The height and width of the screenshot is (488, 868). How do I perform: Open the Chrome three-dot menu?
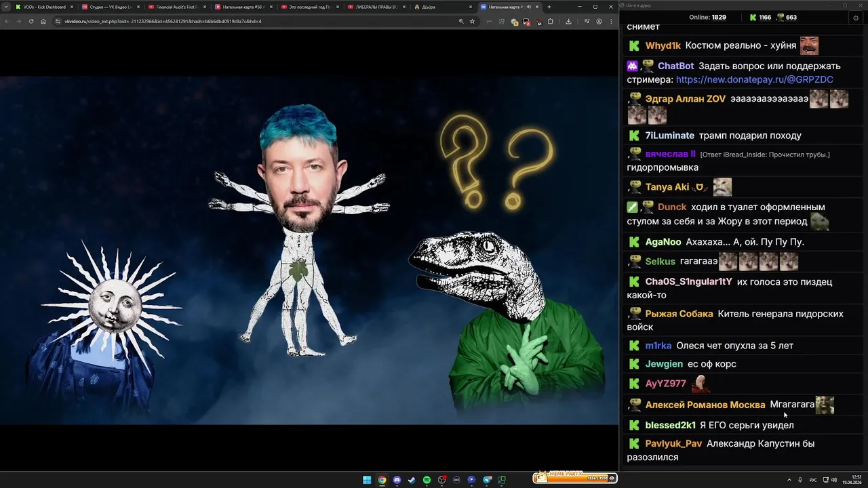[x=610, y=21]
